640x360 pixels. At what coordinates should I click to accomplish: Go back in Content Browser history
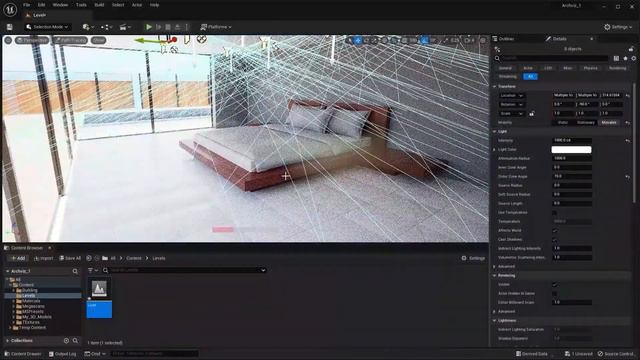pyautogui.click(x=89, y=258)
